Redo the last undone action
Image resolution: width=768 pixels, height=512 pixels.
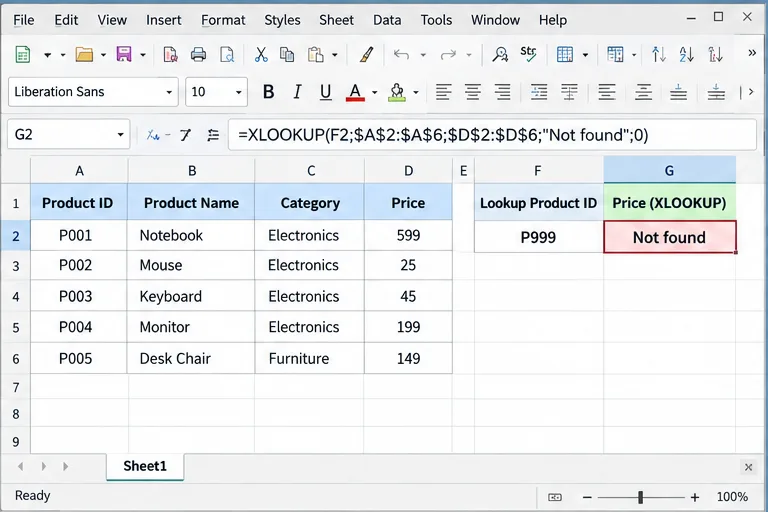[448, 54]
